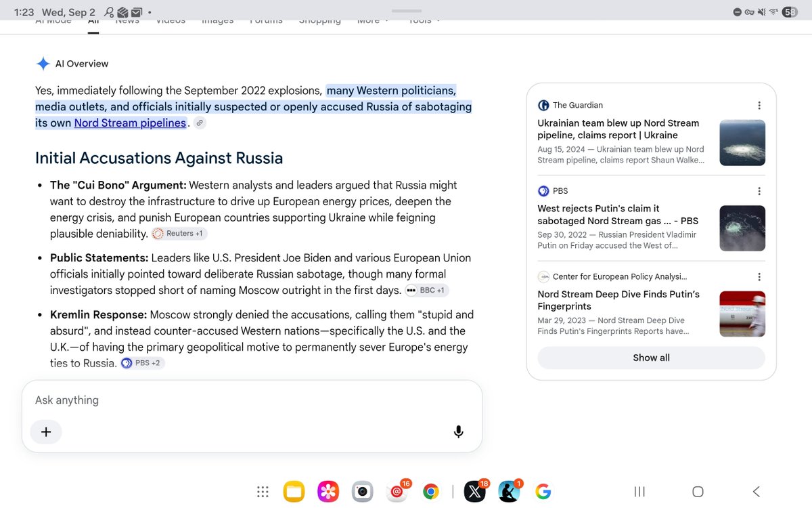The image size is (812, 508).
Task: Tap the do not disturb status icon
Action: click(x=738, y=12)
